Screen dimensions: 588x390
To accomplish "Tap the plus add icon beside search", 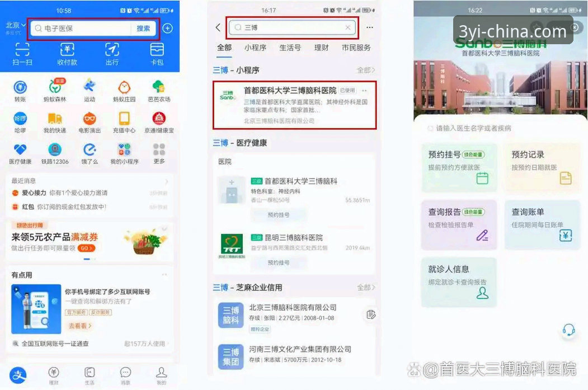I will (x=168, y=28).
